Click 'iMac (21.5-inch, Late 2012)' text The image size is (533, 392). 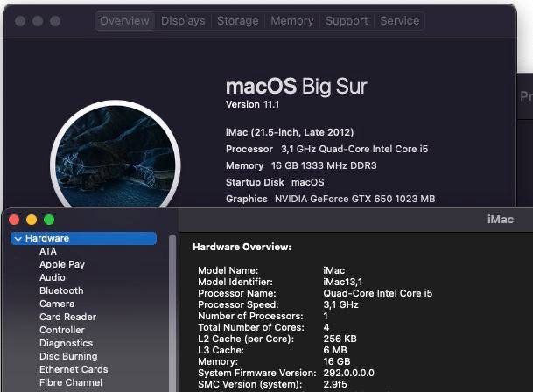[290, 132]
